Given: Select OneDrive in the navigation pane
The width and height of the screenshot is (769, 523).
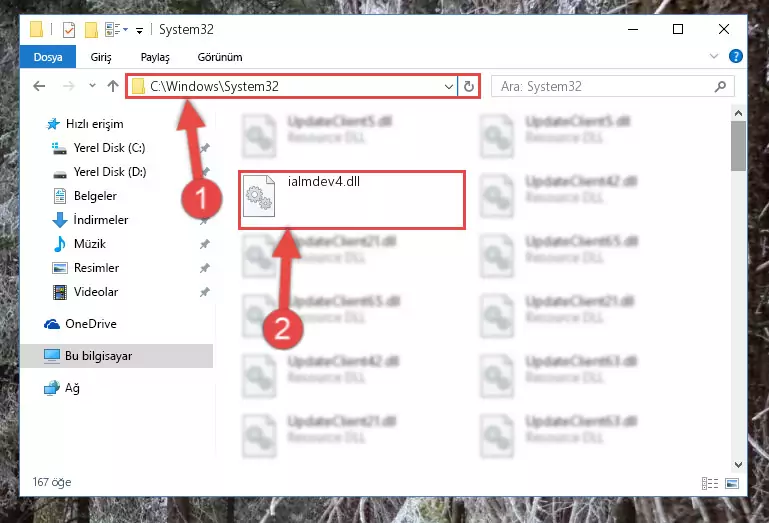Looking at the screenshot, I should point(80,324).
